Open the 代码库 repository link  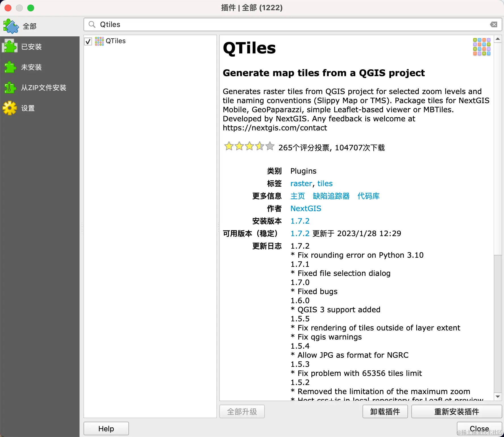[x=368, y=196]
